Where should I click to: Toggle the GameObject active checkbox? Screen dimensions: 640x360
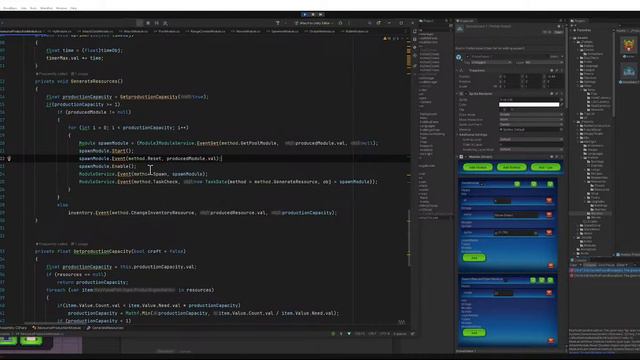[467, 57]
